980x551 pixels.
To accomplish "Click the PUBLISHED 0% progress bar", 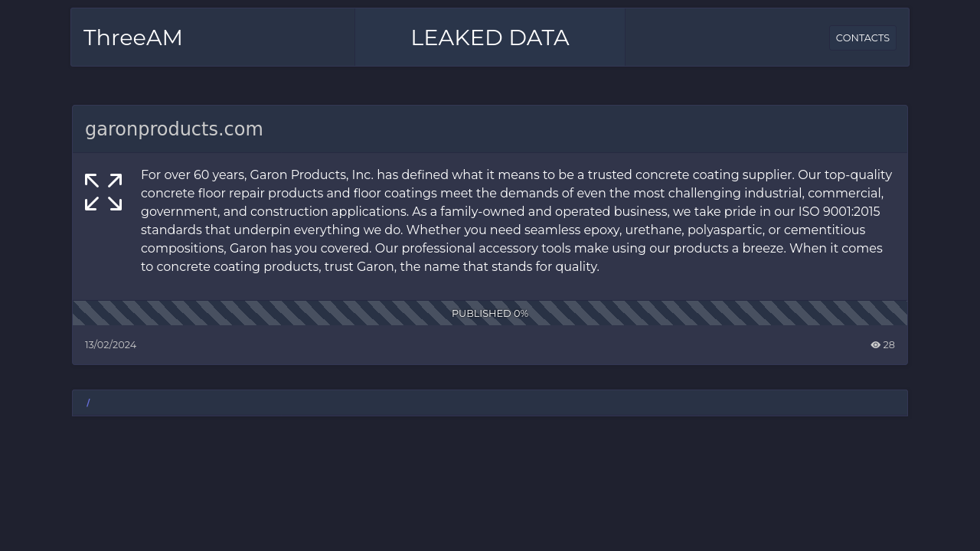I will point(490,313).
